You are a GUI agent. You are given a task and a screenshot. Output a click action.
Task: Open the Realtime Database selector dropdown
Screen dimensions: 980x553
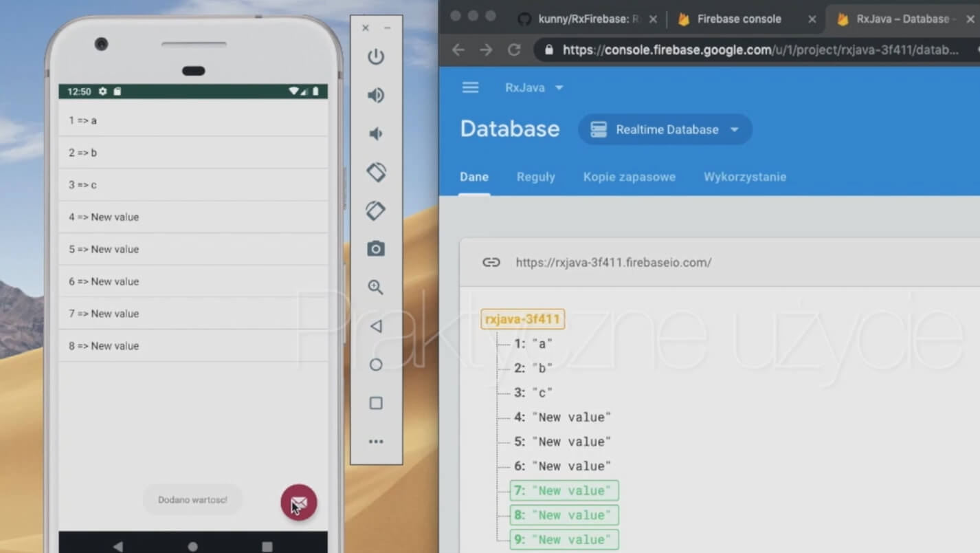click(x=665, y=129)
